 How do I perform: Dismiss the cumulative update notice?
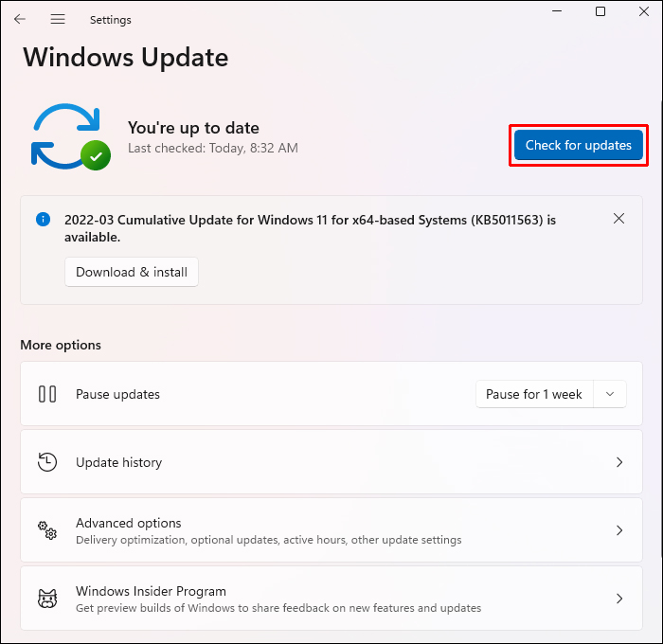[618, 219]
